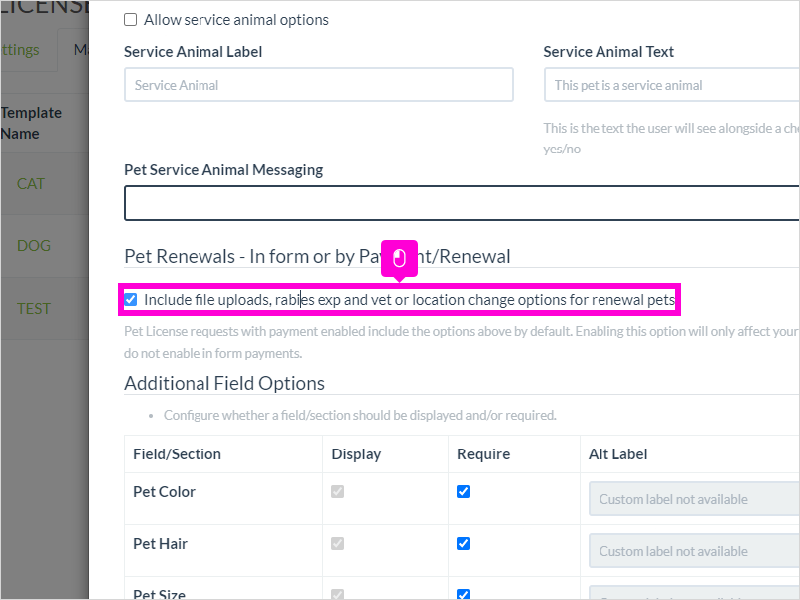The height and width of the screenshot is (600, 800).
Task: Uncheck include file uploads for renewal pets
Action: (x=131, y=299)
